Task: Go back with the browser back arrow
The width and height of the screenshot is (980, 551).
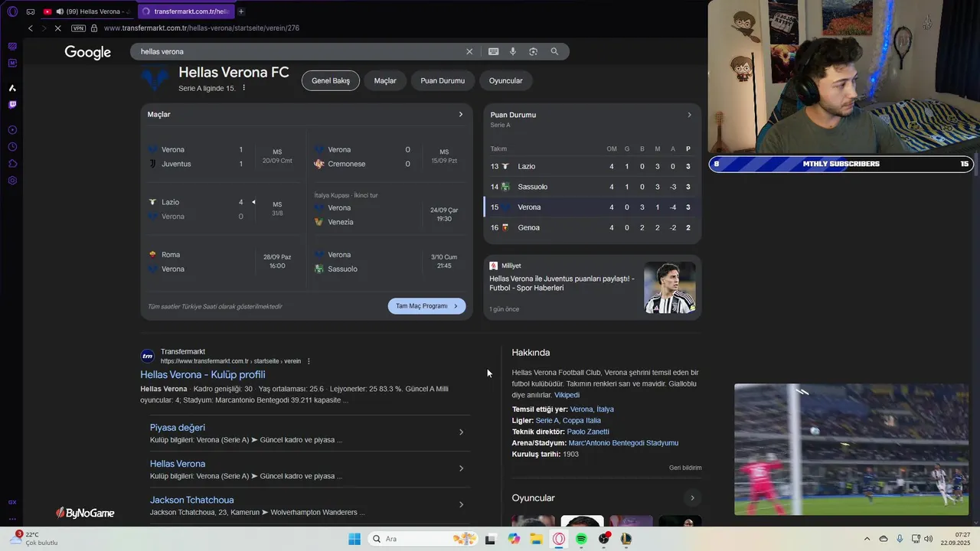Action: (31, 28)
